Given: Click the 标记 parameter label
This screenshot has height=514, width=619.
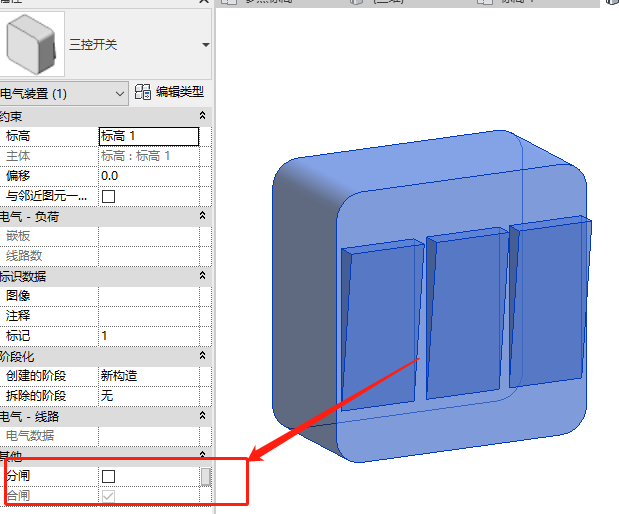Looking at the screenshot, I should click(18, 336).
